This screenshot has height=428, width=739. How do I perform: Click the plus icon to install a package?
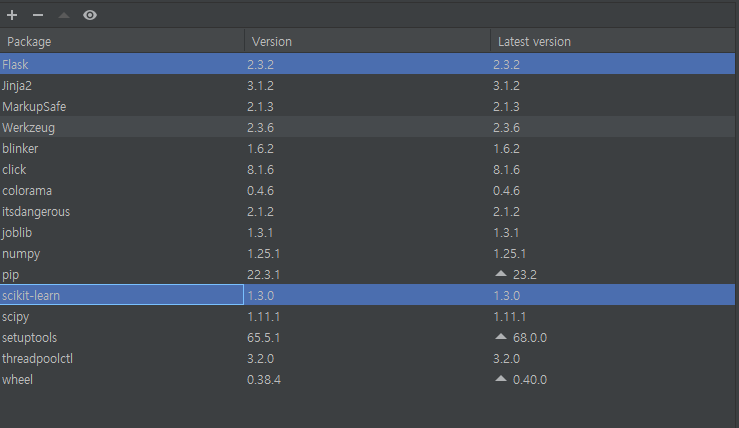pyautogui.click(x=12, y=15)
